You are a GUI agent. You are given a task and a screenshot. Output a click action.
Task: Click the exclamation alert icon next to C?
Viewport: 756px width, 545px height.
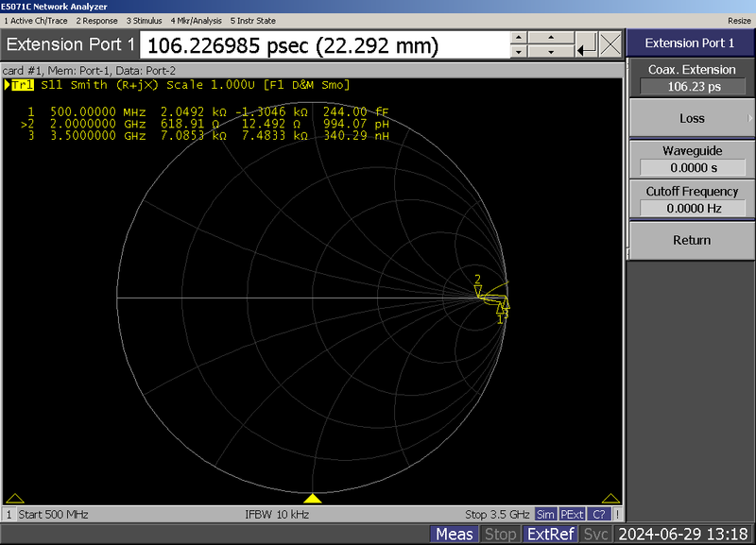coord(617,514)
